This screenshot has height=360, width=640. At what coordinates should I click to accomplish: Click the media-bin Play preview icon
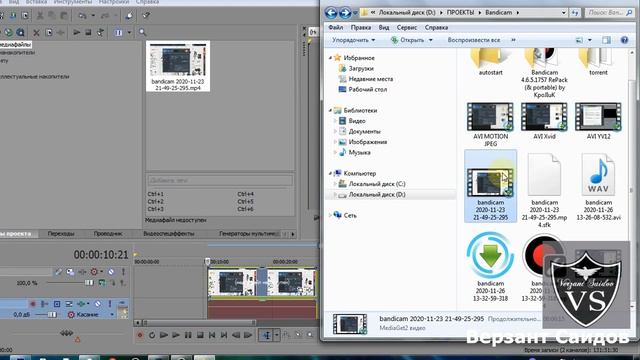click(x=76, y=32)
